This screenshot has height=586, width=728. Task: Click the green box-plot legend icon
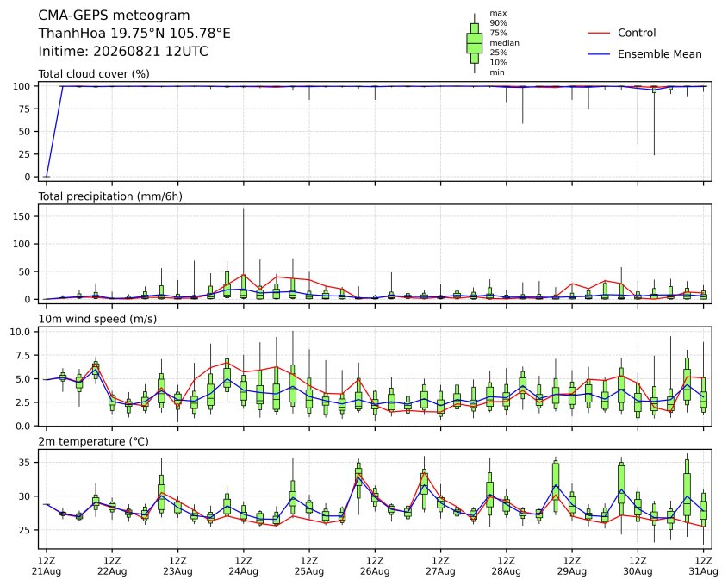474,43
